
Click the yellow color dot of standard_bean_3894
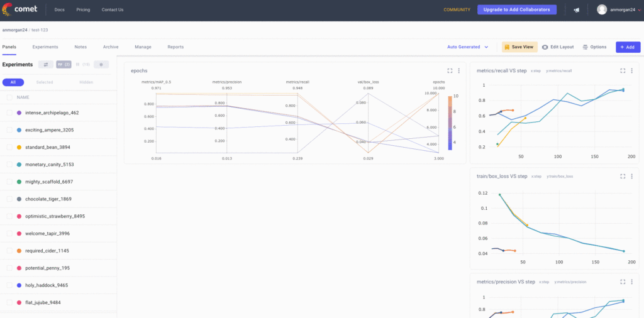click(x=19, y=147)
